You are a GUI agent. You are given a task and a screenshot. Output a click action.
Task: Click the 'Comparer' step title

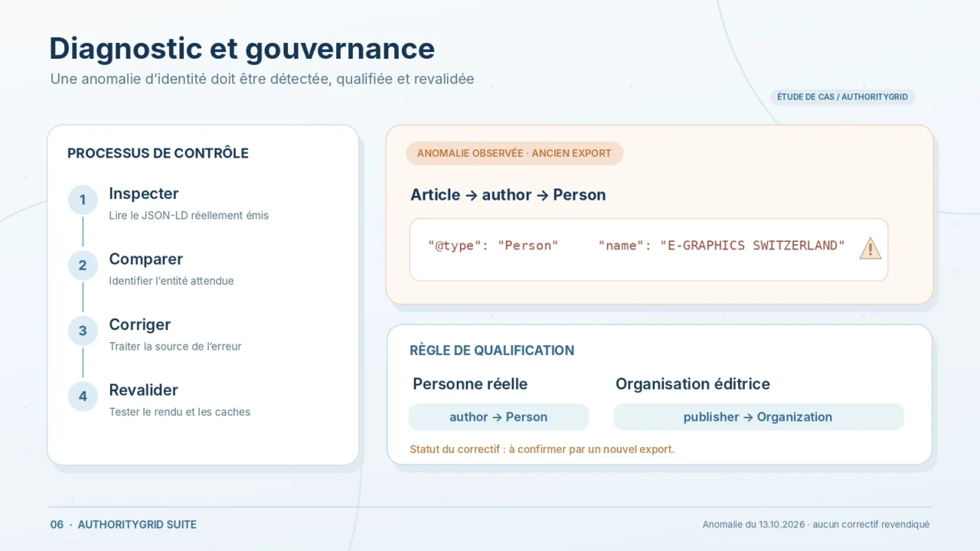pyautogui.click(x=145, y=259)
